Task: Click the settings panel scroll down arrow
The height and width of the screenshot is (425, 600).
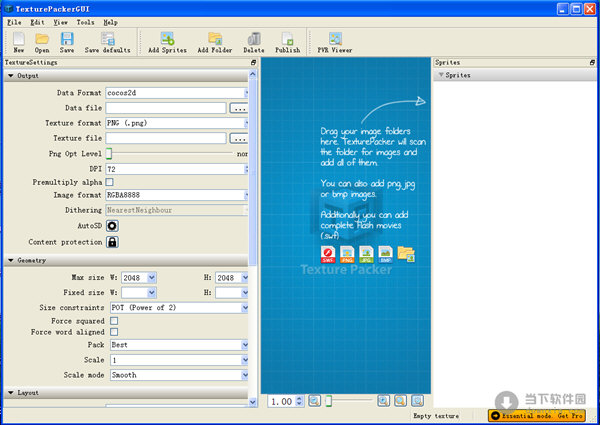Action: (253, 402)
